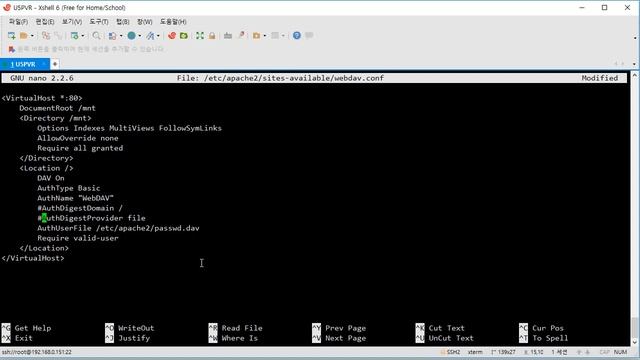640x360 pixels.
Task: Click 'Options Indexes MultiViews FollowSymLinks' line
Action: [x=129, y=128]
